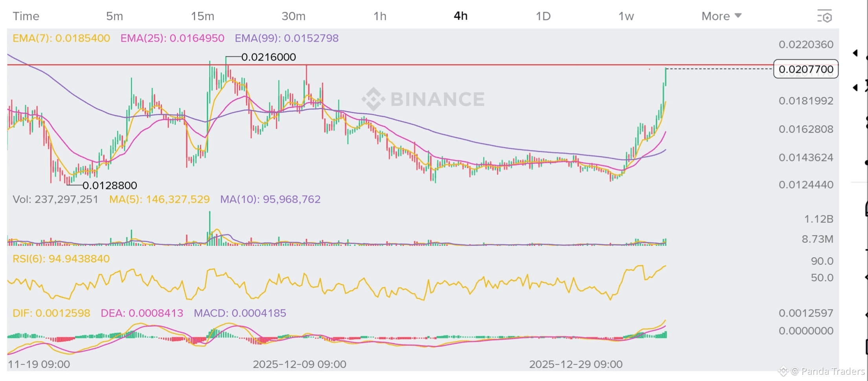Click the 0.0012597 MACD axis value
Image resolution: width=868 pixels, height=381 pixels.
pos(806,313)
